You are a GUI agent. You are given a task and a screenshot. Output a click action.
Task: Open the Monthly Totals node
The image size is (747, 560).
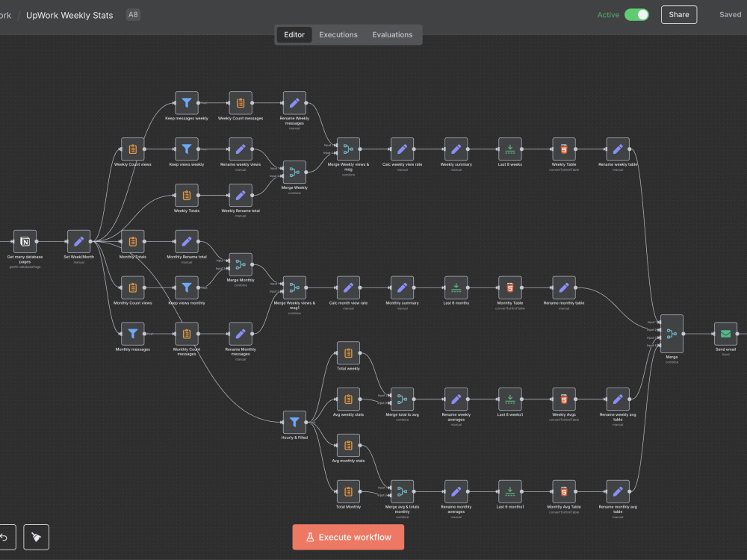point(132,241)
